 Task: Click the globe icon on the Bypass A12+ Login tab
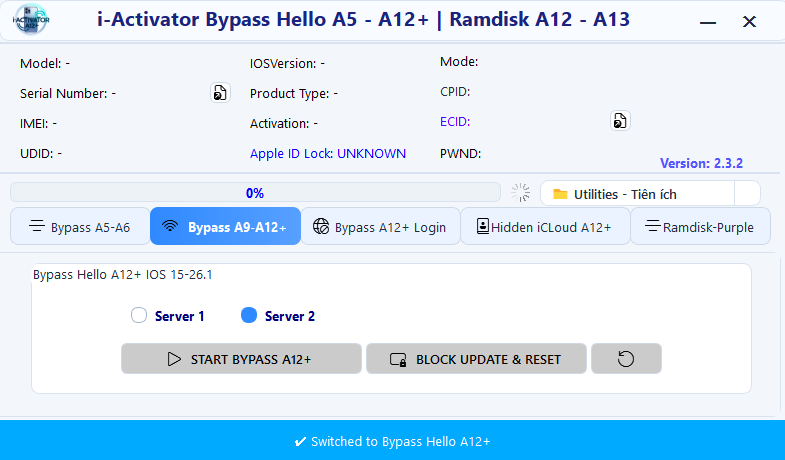pos(321,226)
